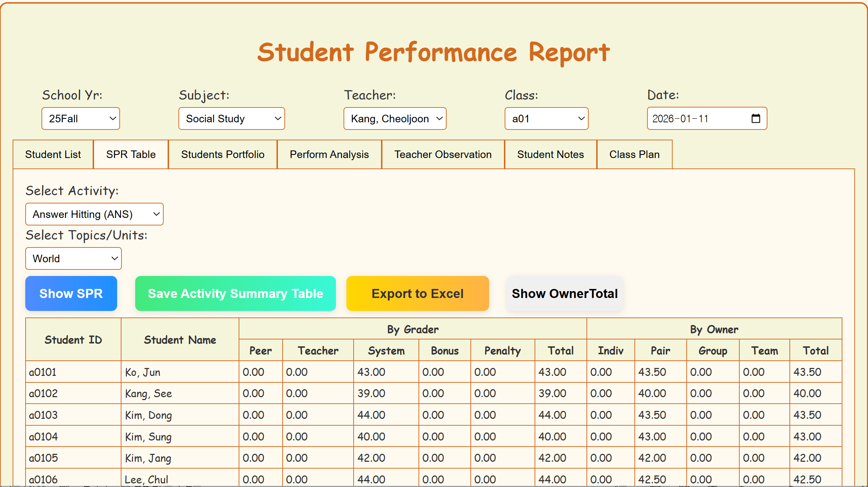Switch to Student Notes tab
This screenshot has width=868, height=487.
550,154
